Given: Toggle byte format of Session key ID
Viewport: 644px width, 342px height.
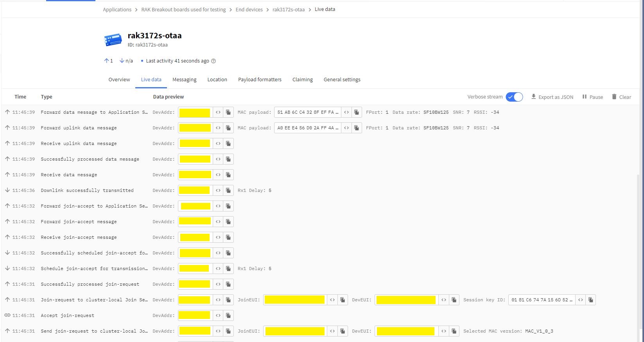Looking at the screenshot, I should [581, 300].
